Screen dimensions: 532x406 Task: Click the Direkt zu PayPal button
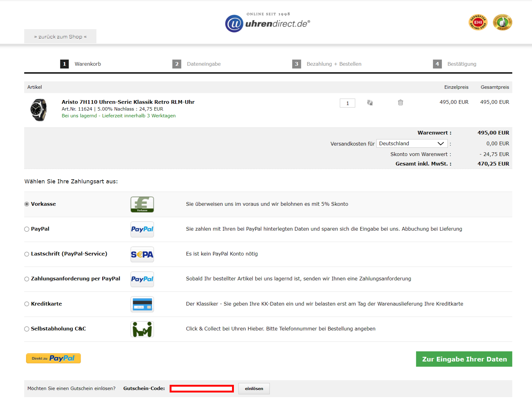tap(53, 358)
